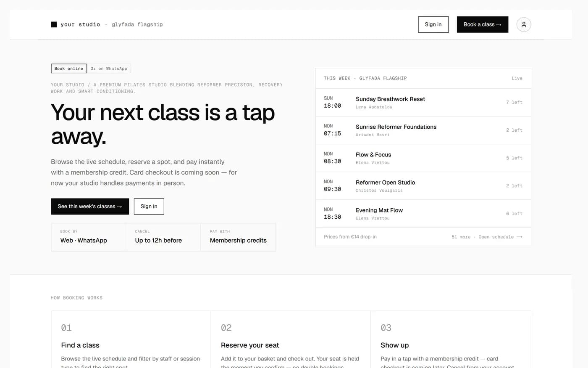
Task: Click See this week's classes button
Action: tap(90, 207)
